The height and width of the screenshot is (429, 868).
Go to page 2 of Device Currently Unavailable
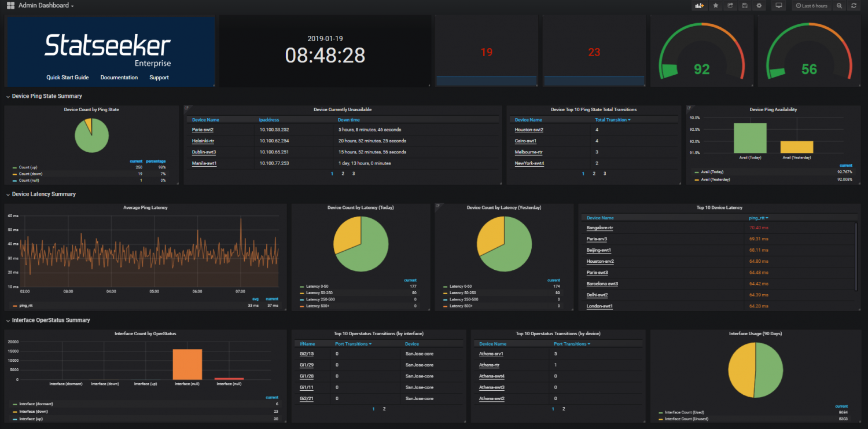point(343,173)
